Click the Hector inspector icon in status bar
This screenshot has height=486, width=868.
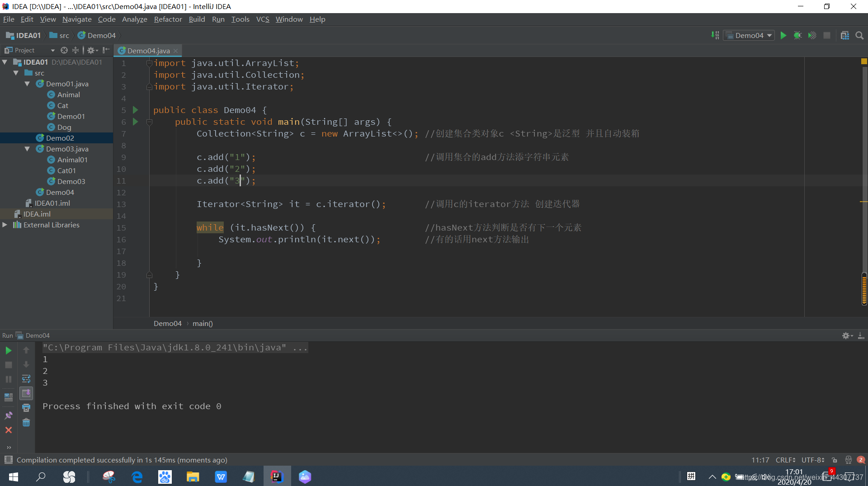coord(848,460)
